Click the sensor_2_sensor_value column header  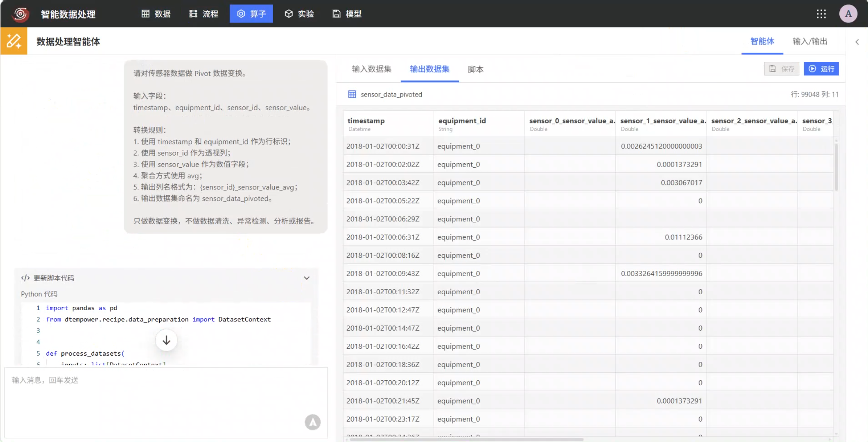752,124
